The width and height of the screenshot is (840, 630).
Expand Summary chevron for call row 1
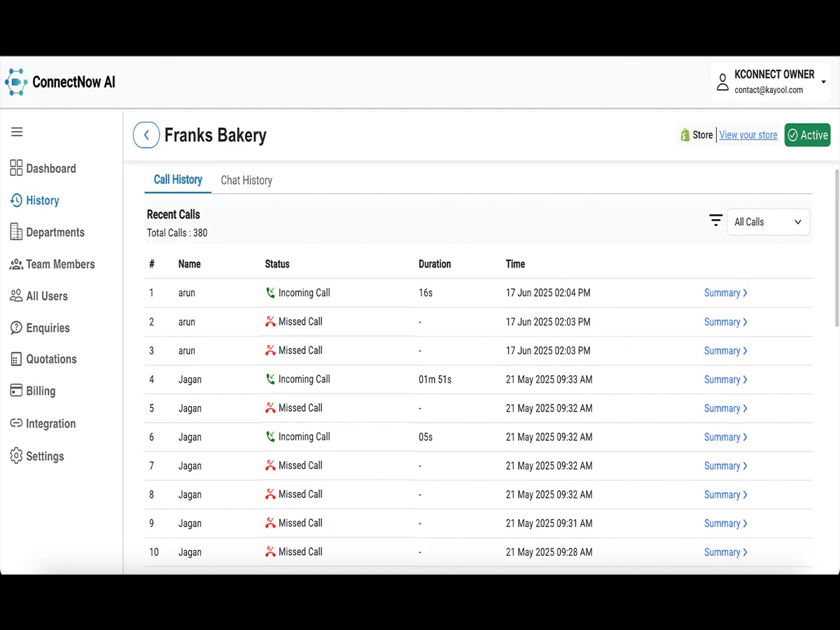point(745,293)
